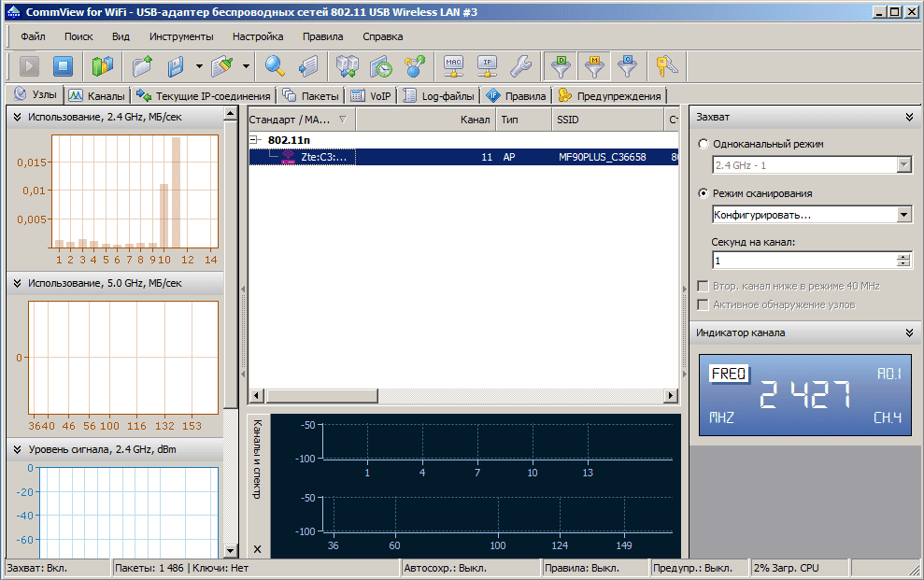The height and width of the screenshot is (580, 924).
Task: Open the Файл menu
Action: click(33, 36)
